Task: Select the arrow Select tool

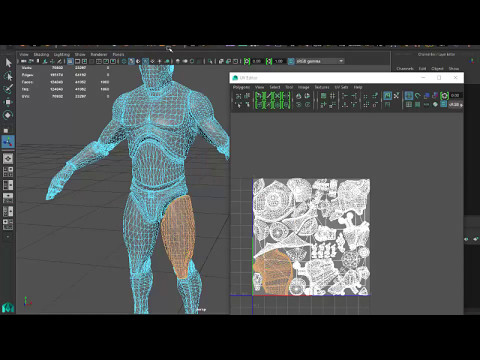Action: click(x=8, y=62)
